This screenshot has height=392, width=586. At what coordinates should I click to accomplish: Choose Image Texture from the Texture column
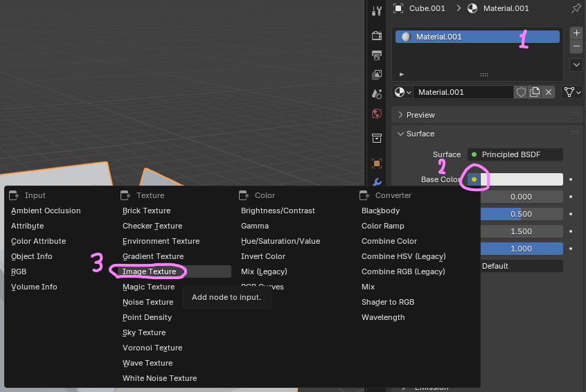point(149,271)
